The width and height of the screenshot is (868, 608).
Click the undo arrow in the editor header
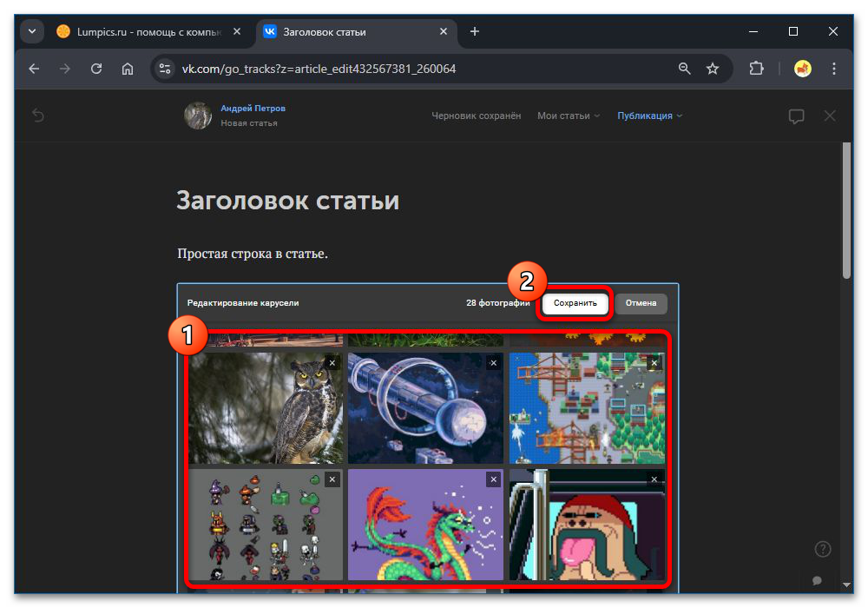coord(38,115)
